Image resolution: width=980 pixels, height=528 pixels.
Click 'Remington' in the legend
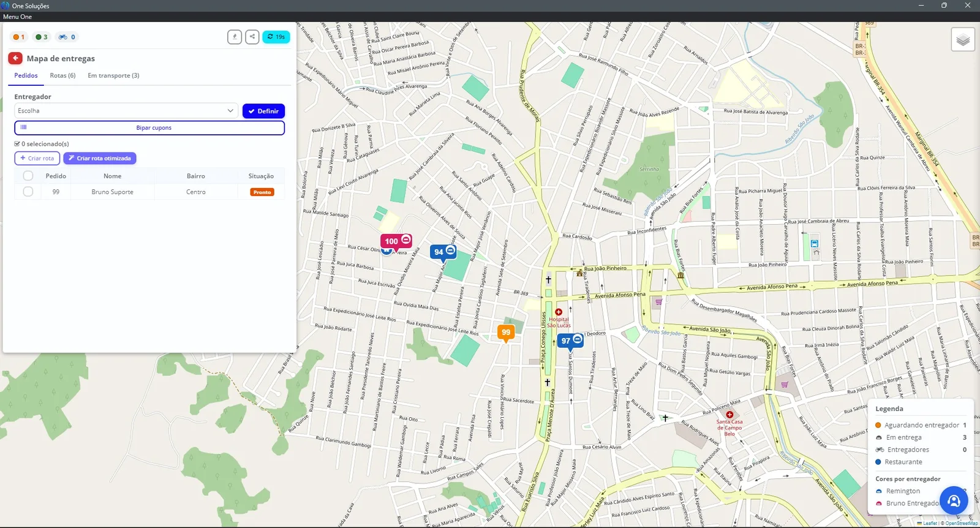(x=903, y=491)
